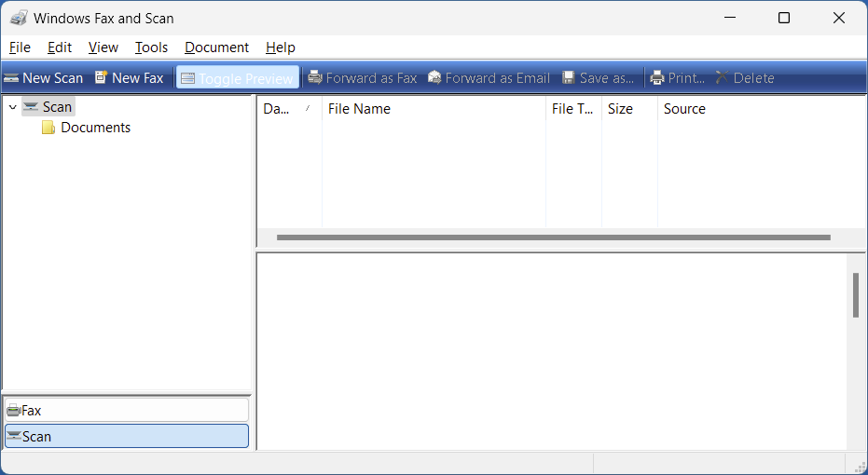
Task: Open the Edit menu
Action: coord(60,47)
